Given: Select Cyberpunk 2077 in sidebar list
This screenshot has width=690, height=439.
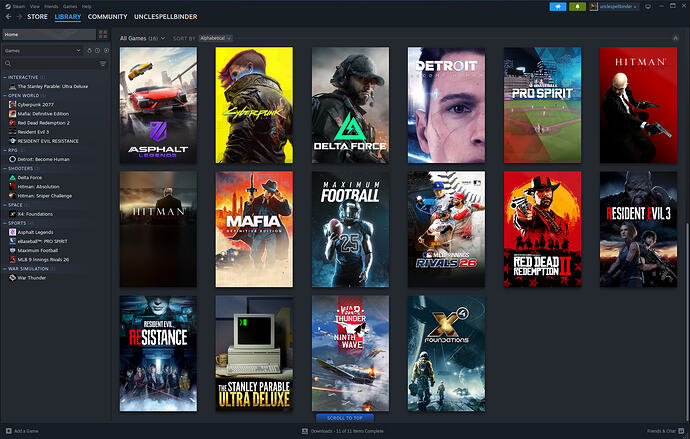Looking at the screenshot, I should [31, 105].
